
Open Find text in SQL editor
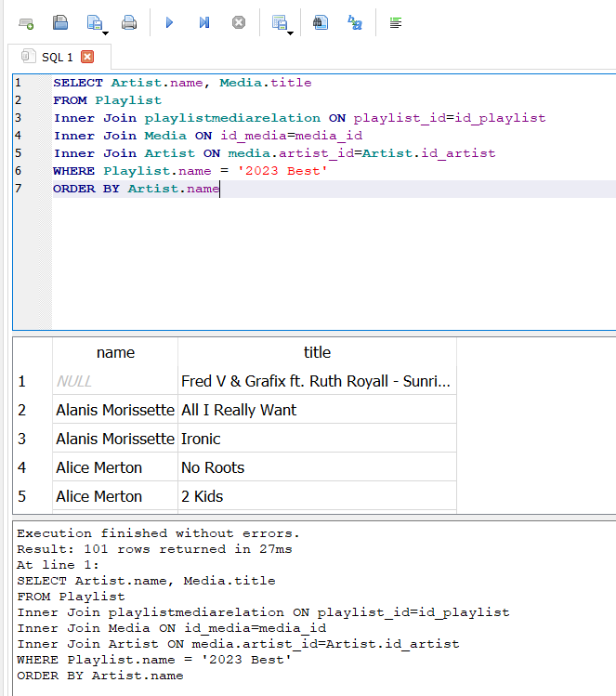pos(321,22)
